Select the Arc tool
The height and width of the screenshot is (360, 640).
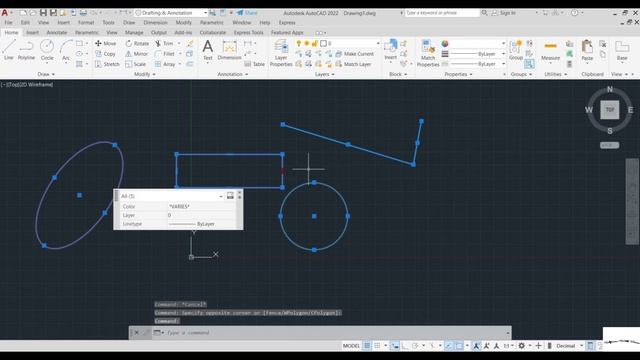(66, 50)
